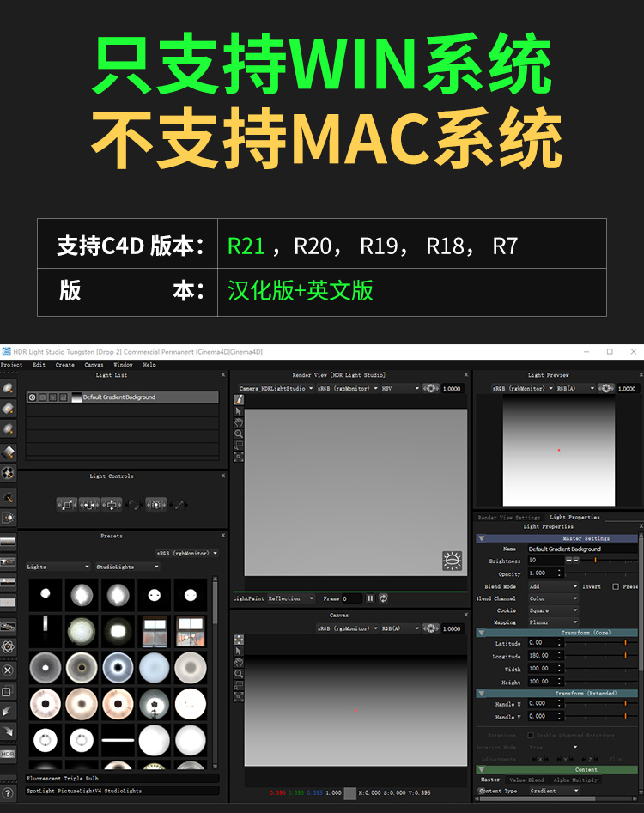
Task: Open the Mapping Planar dropdown
Action: 553,622
